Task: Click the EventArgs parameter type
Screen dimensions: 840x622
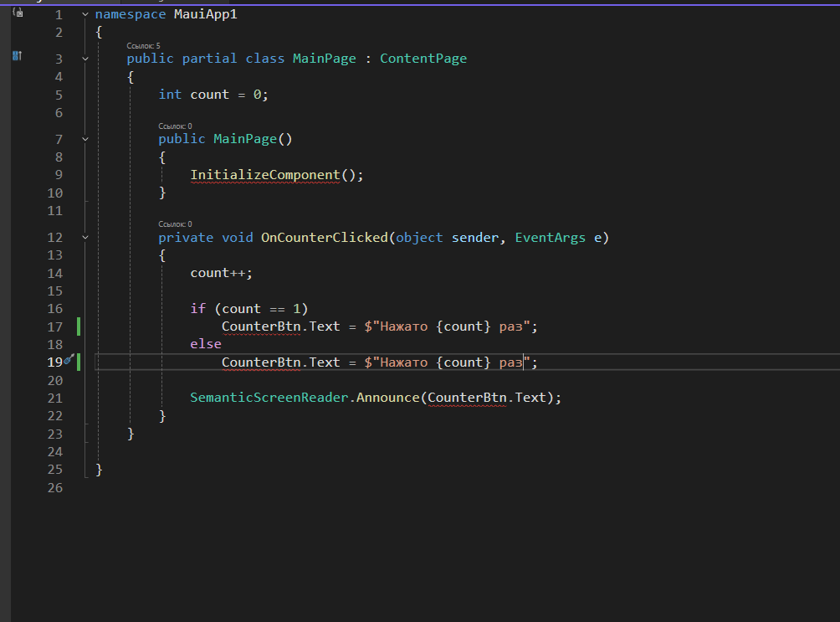Action: tap(551, 238)
